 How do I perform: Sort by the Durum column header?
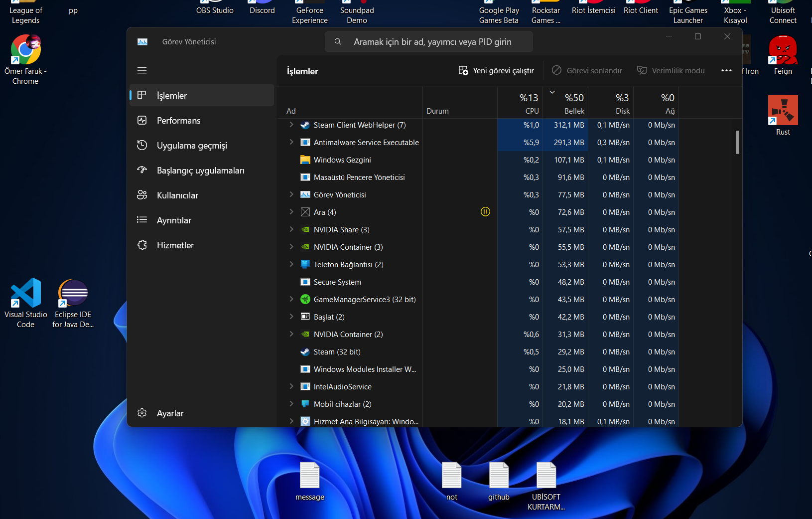coord(460,103)
